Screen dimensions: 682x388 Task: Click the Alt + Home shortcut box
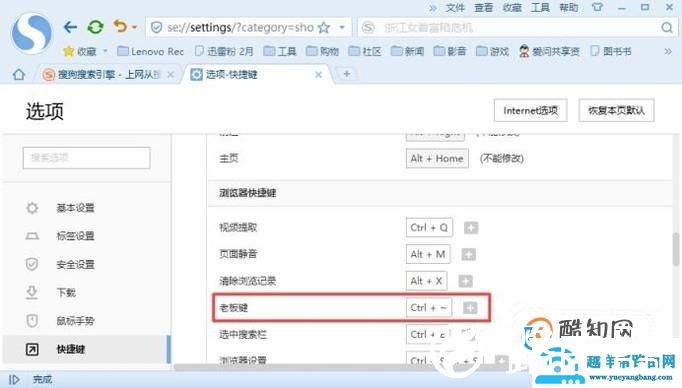437,158
